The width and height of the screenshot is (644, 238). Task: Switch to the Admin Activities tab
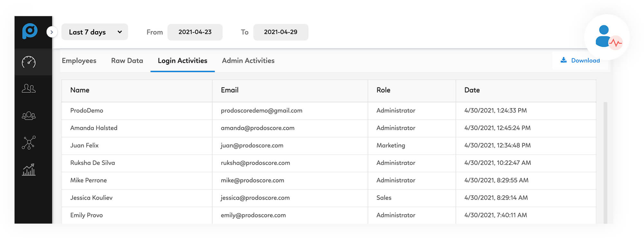point(248,61)
